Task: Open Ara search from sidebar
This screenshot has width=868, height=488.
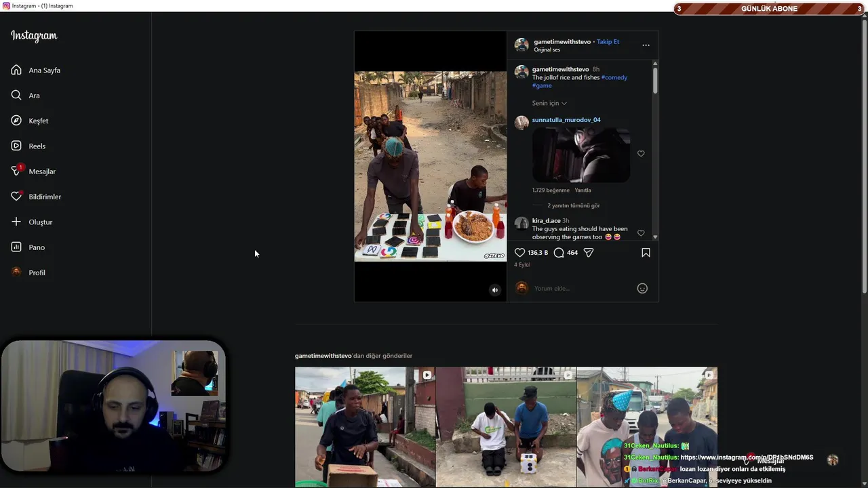Action: [26, 96]
